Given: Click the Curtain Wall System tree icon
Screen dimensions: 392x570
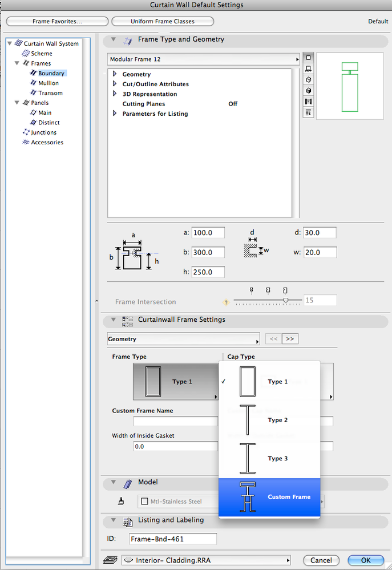Looking at the screenshot, I should point(19,43).
